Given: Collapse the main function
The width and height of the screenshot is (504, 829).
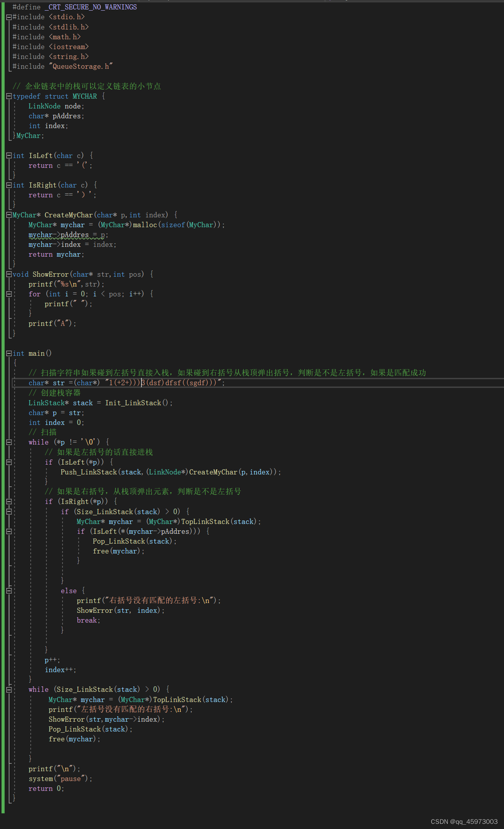Looking at the screenshot, I should [9, 353].
